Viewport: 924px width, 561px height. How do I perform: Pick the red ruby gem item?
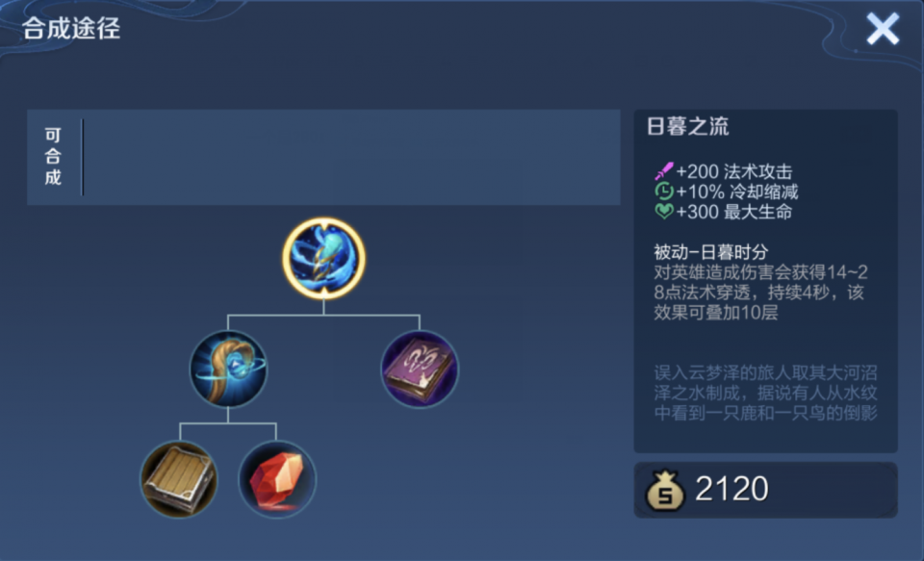[277, 479]
